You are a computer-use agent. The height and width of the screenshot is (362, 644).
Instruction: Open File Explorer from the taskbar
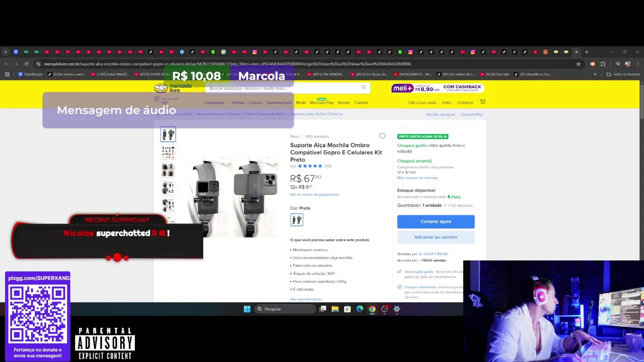[x=335, y=309]
